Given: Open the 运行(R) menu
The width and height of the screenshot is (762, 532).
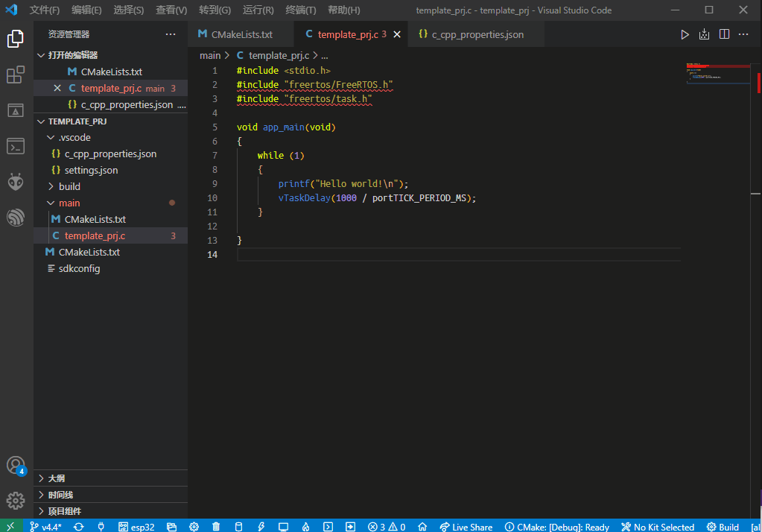Looking at the screenshot, I should (258, 10).
